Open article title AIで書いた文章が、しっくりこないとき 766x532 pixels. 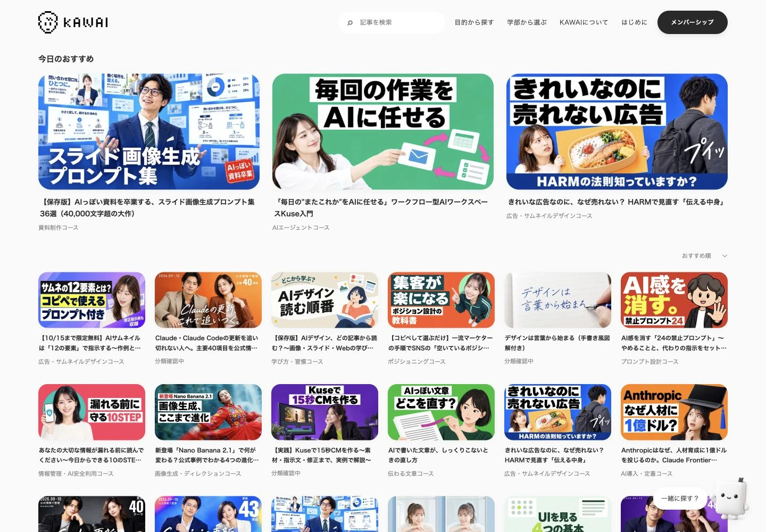[438, 455]
